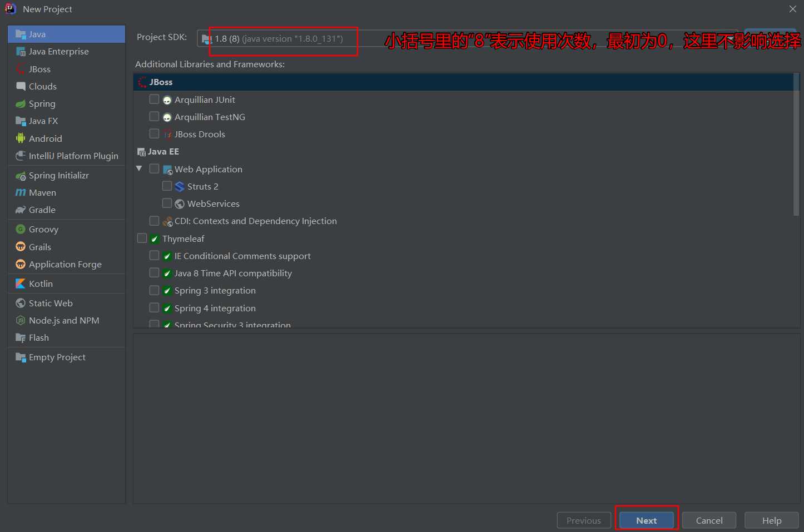The height and width of the screenshot is (532, 804).
Task: Click the Spring Initializr icon
Action: point(21,175)
